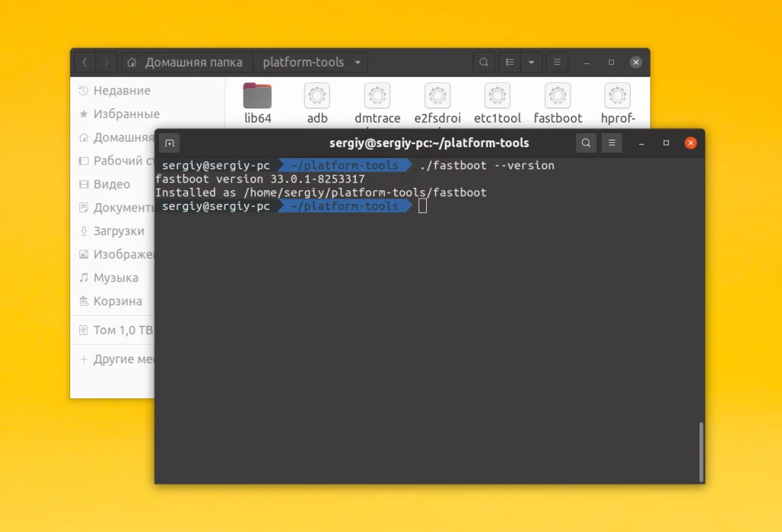782x532 pixels.
Task: Open the view options dropdown arrow
Action: pyautogui.click(x=532, y=62)
